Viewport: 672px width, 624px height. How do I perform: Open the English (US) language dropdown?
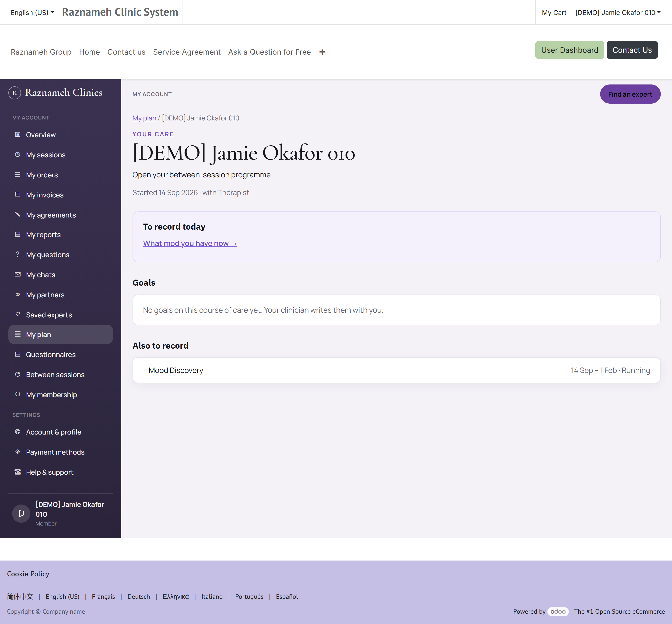pyautogui.click(x=32, y=13)
